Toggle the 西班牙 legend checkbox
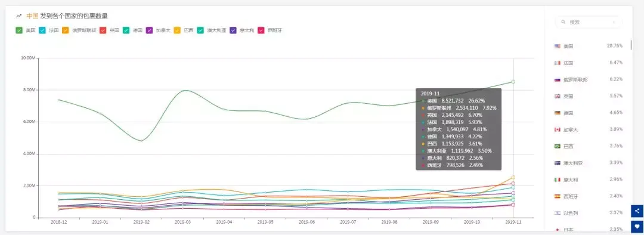This screenshot has height=235, width=644. pyautogui.click(x=261, y=30)
